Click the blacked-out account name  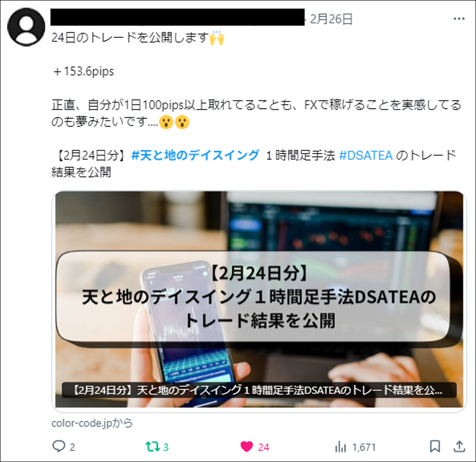tap(177, 17)
